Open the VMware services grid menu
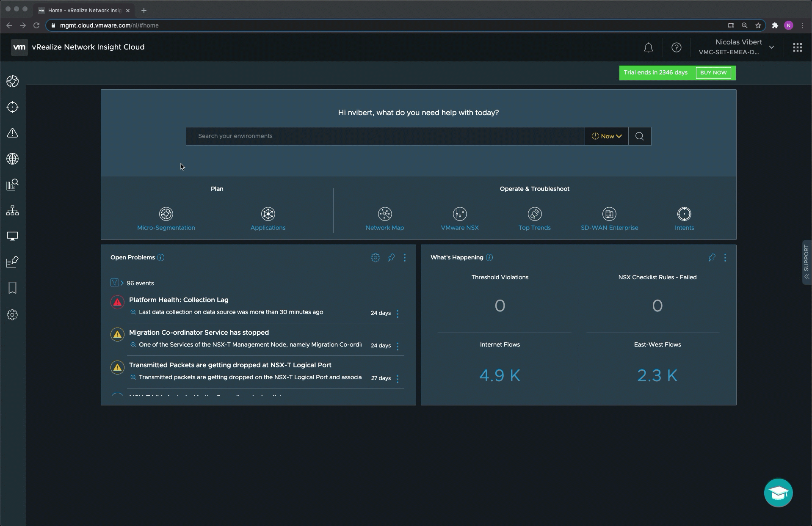The image size is (812, 526). 797,47
